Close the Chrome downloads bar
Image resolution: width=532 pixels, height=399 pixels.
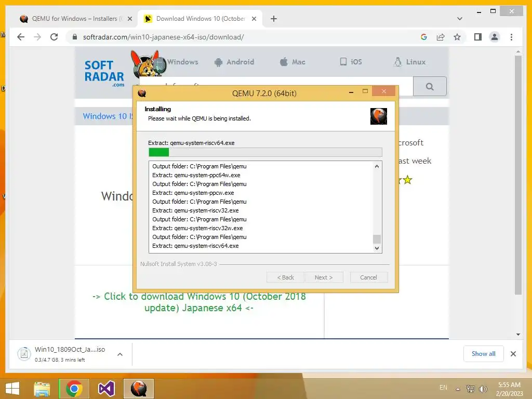513,354
